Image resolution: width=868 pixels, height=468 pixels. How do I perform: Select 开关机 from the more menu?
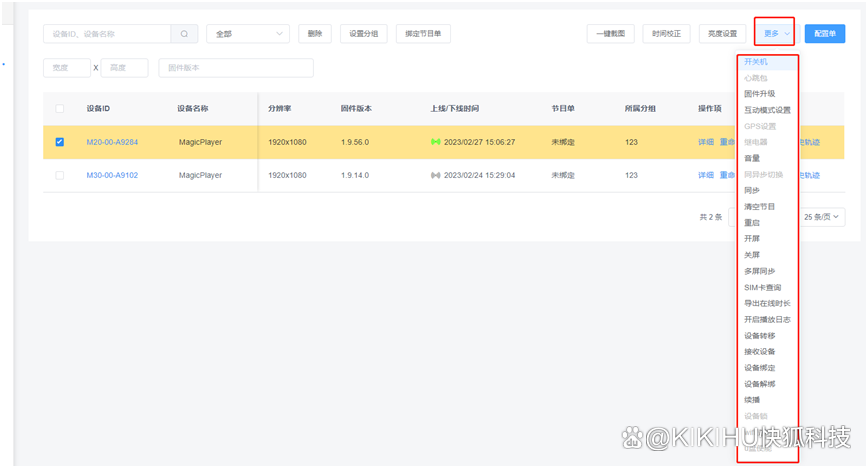756,61
